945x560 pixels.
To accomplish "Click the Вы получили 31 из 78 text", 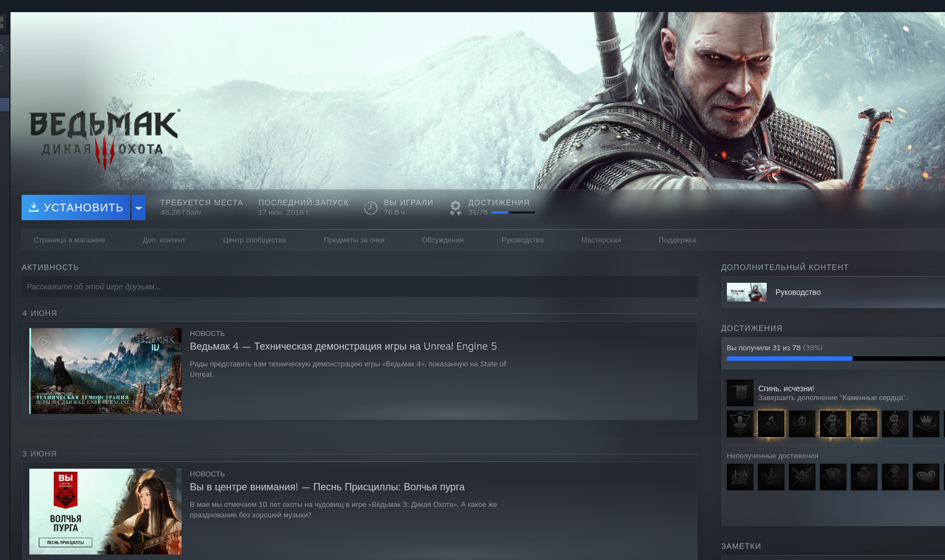I will 764,348.
